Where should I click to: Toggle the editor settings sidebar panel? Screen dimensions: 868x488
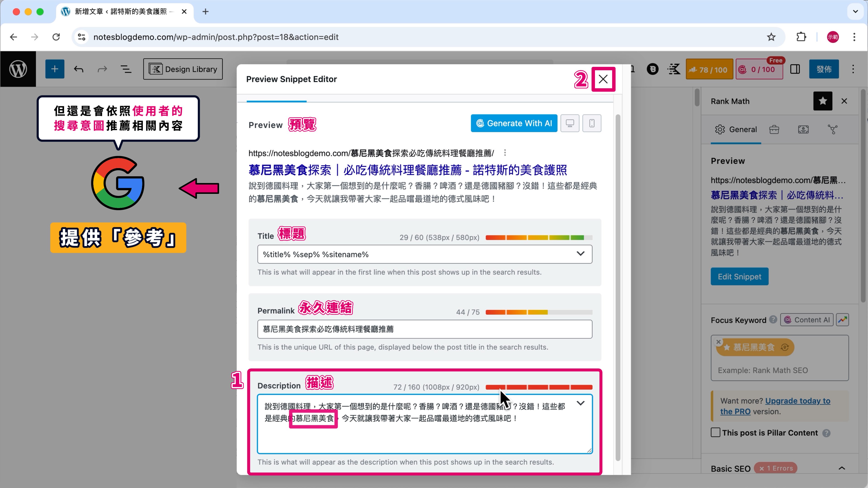click(x=795, y=69)
